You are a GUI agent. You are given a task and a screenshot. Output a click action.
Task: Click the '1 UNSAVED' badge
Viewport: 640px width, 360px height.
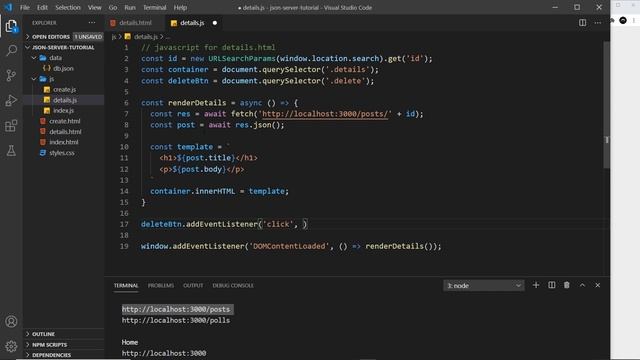click(88, 37)
